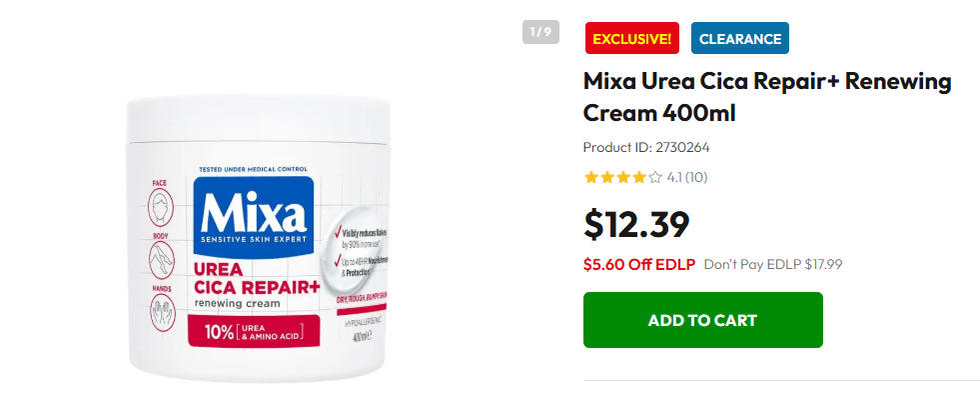Screen dimensions: 980x410
Task: Select the Product ID 2730264 text
Action: (x=646, y=148)
